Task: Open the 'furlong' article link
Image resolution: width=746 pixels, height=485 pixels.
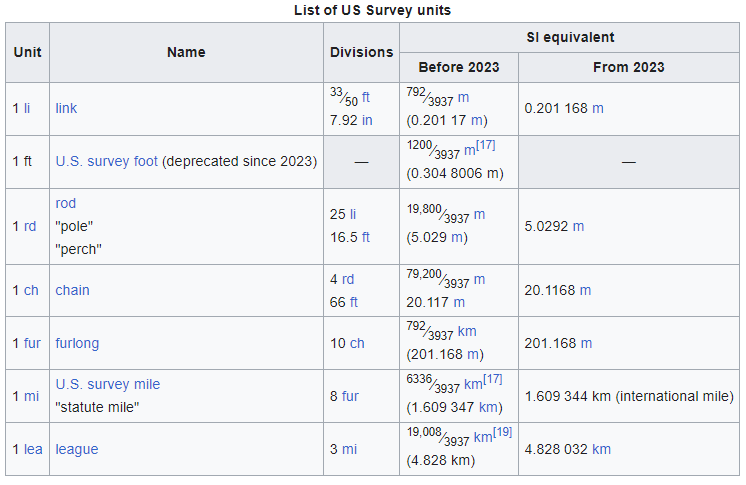Action: (x=77, y=343)
